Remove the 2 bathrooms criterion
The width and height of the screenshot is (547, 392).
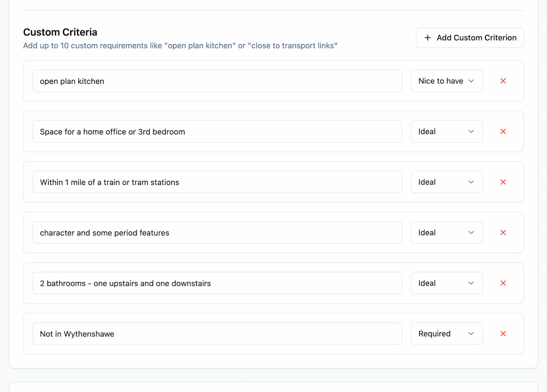[503, 284]
